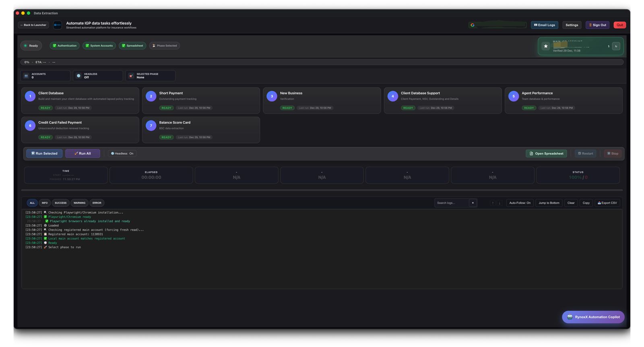The height and width of the screenshot is (347, 644).
Task: Show ALL log entries filter
Action: point(32,203)
